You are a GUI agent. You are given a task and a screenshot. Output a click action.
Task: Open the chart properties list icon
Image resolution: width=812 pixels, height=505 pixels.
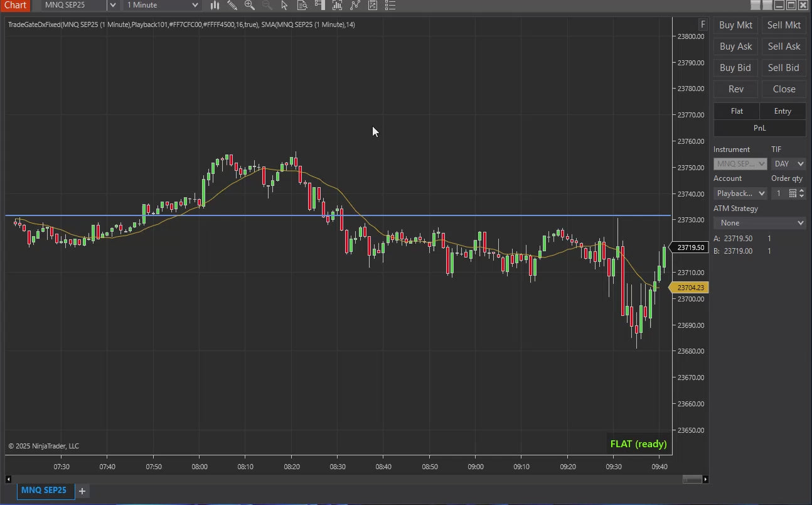390,6
